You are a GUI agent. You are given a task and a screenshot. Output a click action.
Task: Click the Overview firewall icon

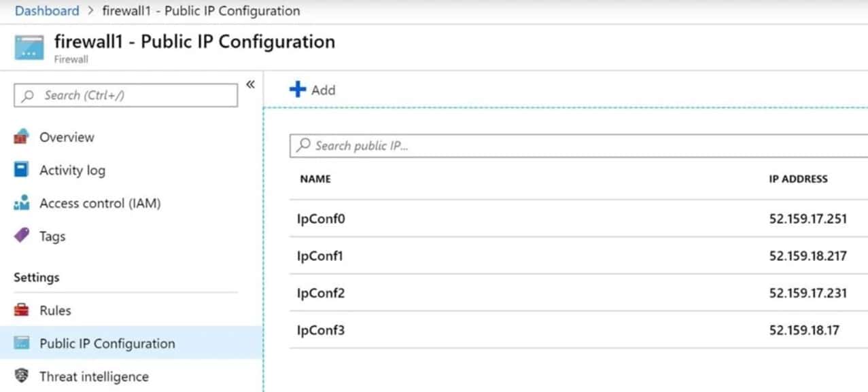click(x=22, y=137)
